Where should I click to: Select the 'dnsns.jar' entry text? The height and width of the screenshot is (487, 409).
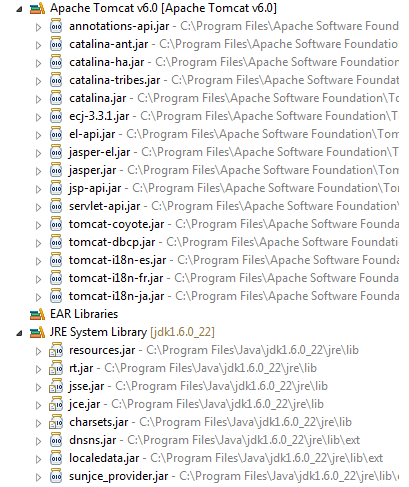[93, 440]
